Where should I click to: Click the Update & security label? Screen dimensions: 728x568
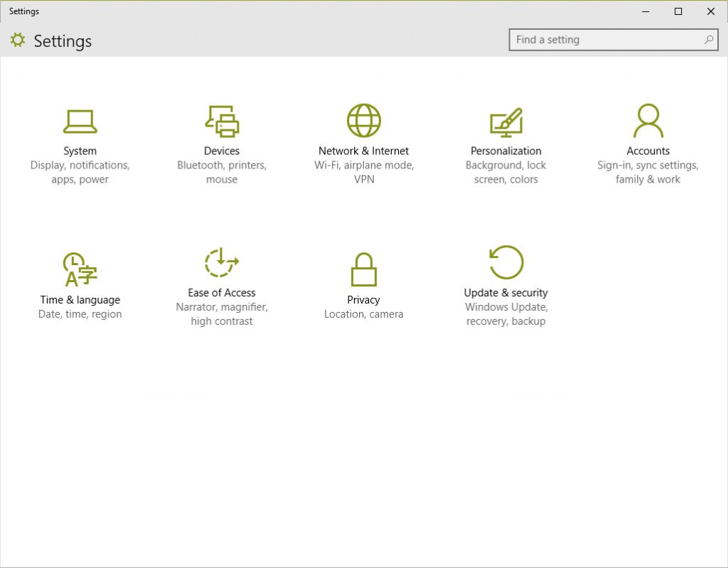tap(506, 293)
